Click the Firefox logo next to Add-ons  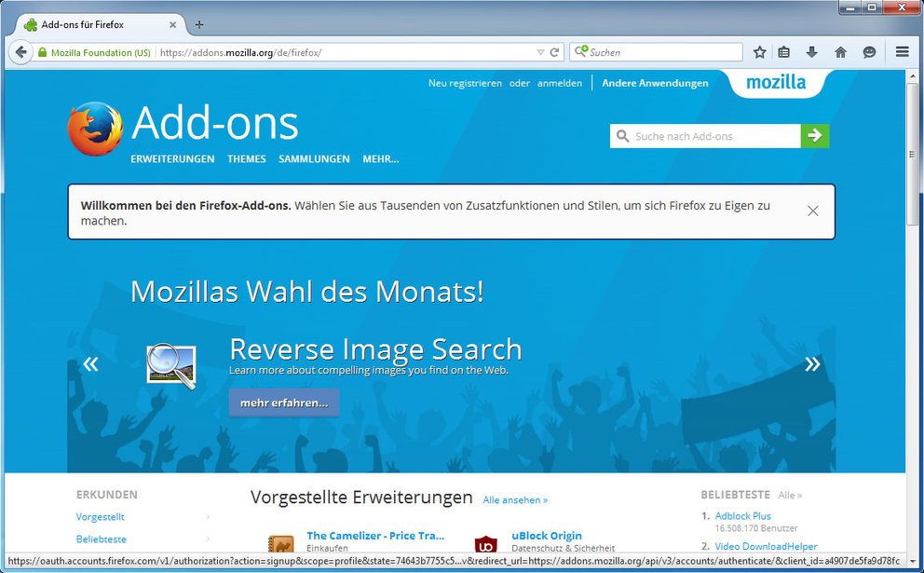click(x=95, y=129)
